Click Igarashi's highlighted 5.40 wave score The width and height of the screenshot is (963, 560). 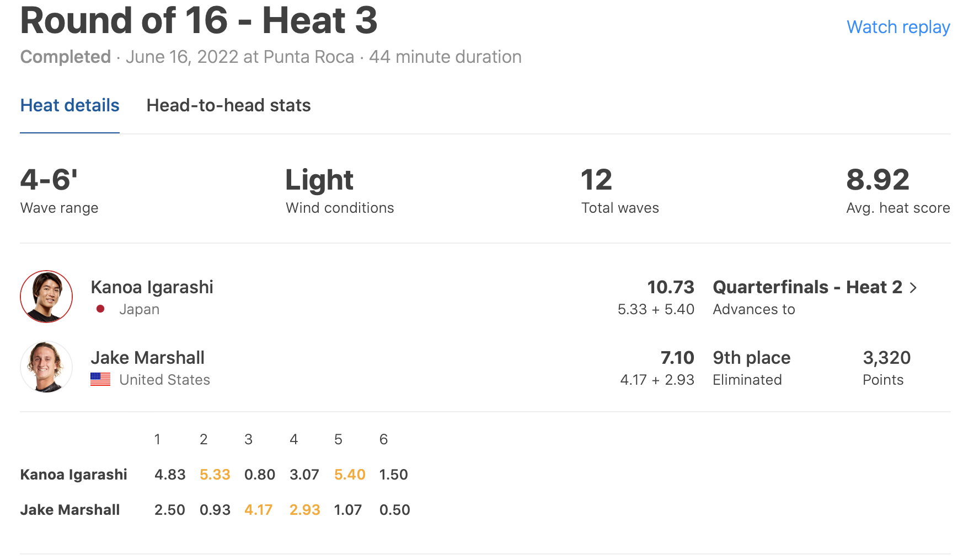350,475
